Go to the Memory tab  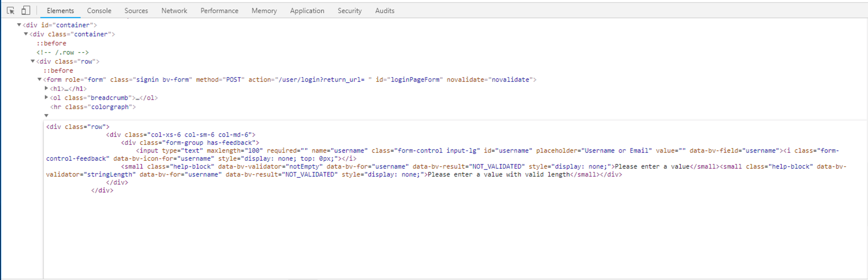pyautogui.click(x=264, y=11)
